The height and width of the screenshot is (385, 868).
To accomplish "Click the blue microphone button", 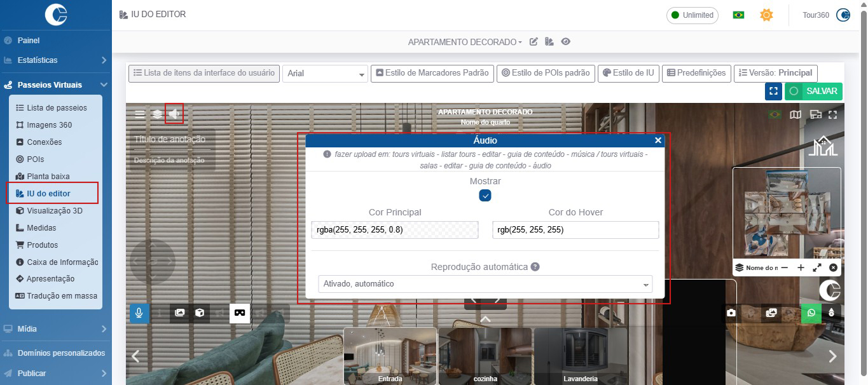I will 139,313.
